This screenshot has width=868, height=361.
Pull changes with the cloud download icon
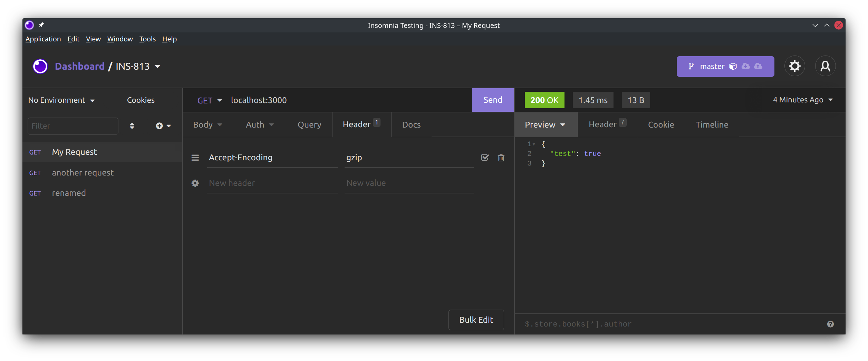pyautogui.click(x=746, y=66)
